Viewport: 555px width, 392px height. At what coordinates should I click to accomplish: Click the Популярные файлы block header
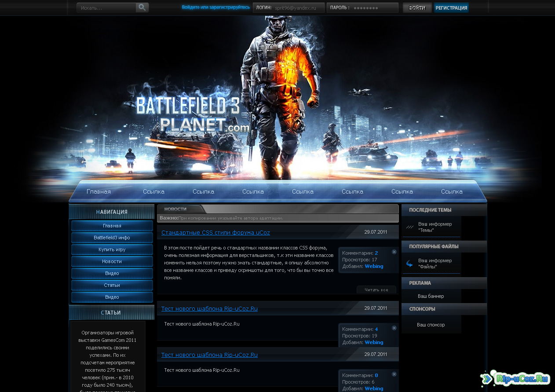(444, 246)
